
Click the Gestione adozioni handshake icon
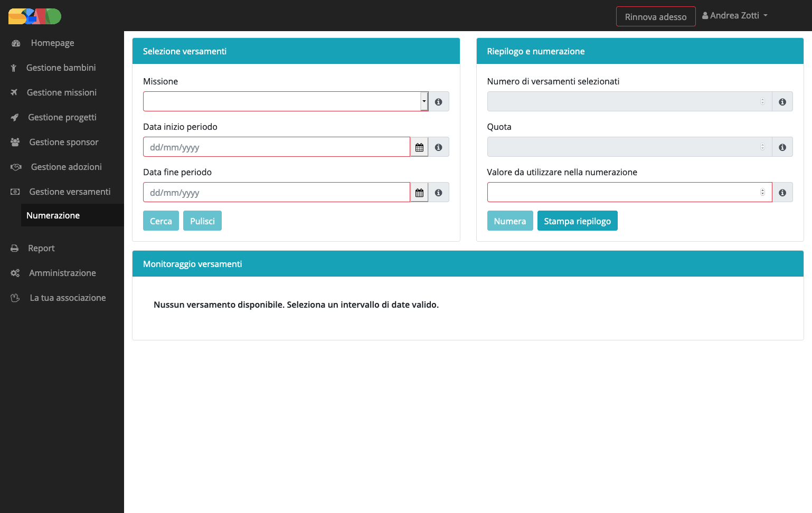16,167
